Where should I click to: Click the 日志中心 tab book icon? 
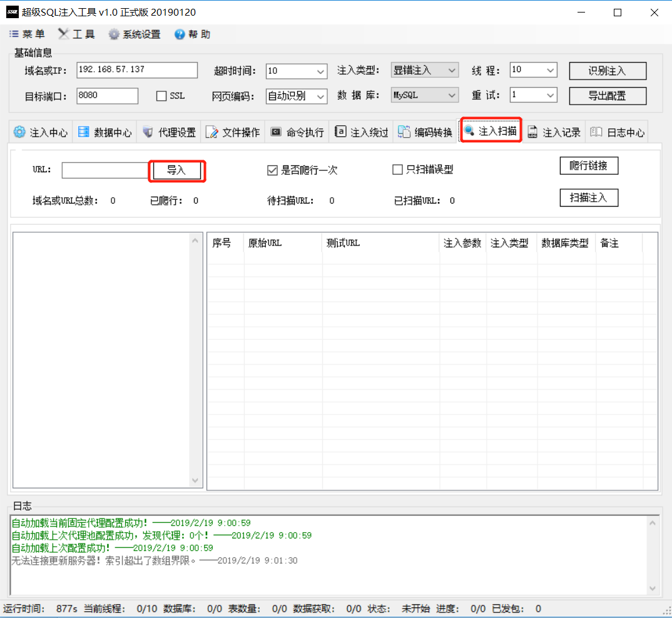point(596,131)
